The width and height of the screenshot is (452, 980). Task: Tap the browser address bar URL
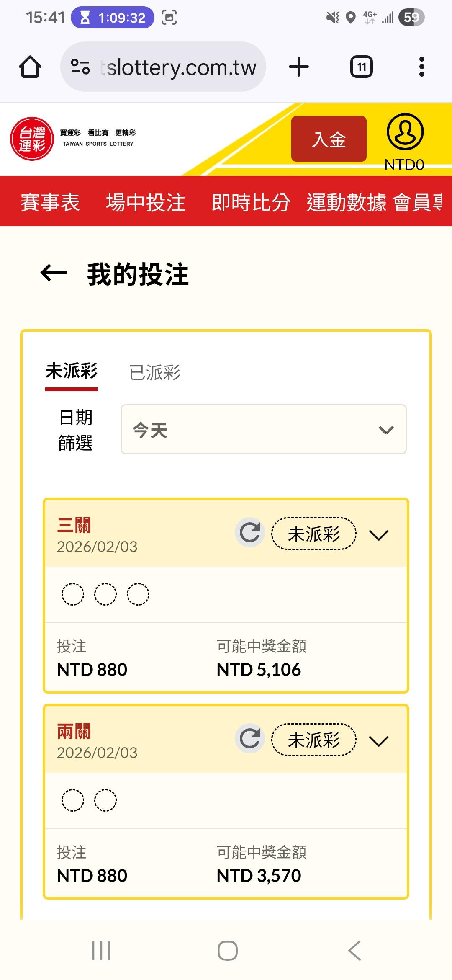(x=181, y=67)
